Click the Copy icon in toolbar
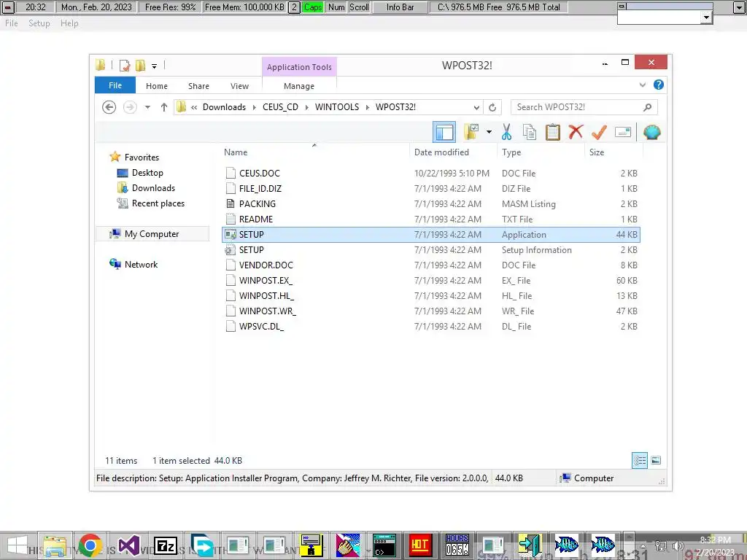 coord(530,132)
